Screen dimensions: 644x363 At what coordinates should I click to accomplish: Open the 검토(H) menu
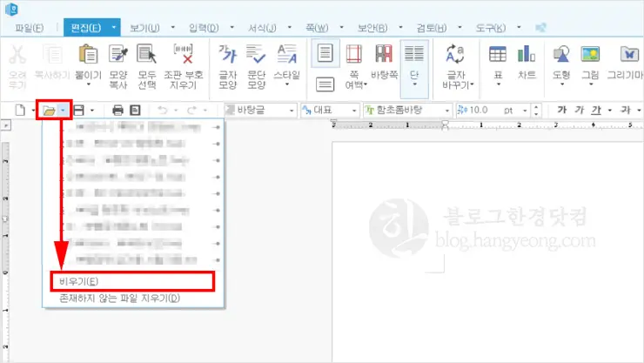tap(432, 28)
